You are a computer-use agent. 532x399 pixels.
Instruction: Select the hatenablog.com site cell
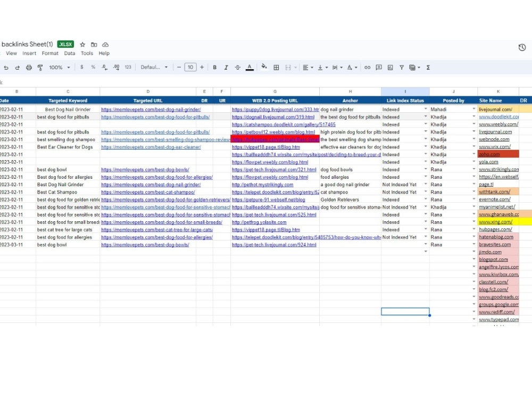(498, 237)
